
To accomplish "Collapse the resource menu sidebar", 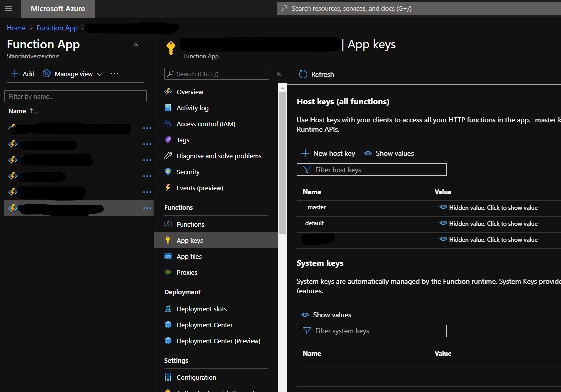I will click(279, 74).
